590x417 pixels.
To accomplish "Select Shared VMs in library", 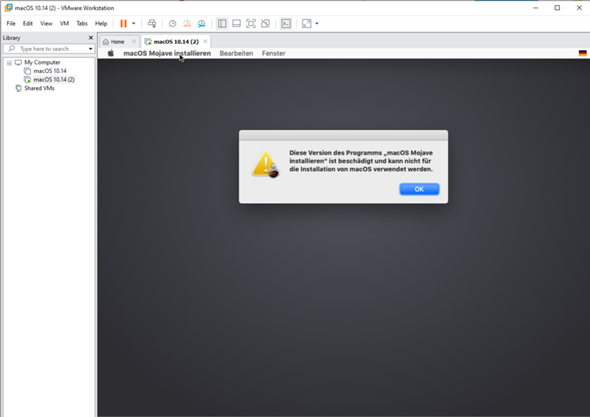I will (39, 88).
